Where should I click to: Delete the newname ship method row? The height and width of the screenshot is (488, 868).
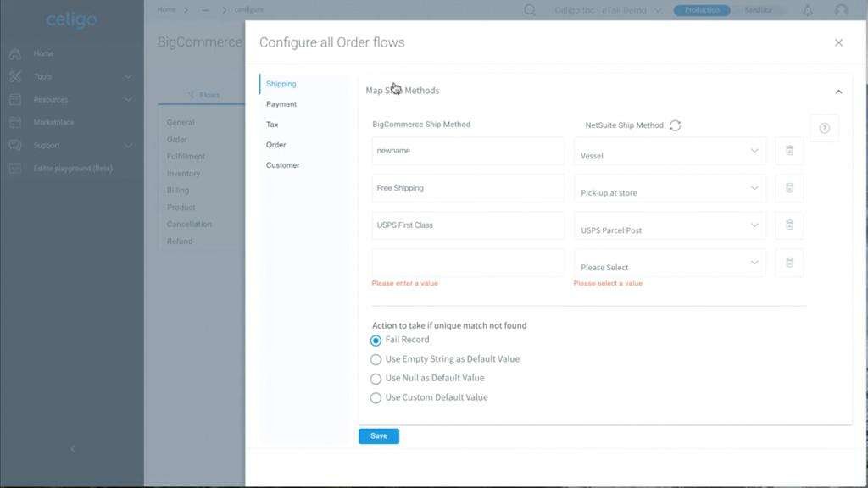(789, 151)
